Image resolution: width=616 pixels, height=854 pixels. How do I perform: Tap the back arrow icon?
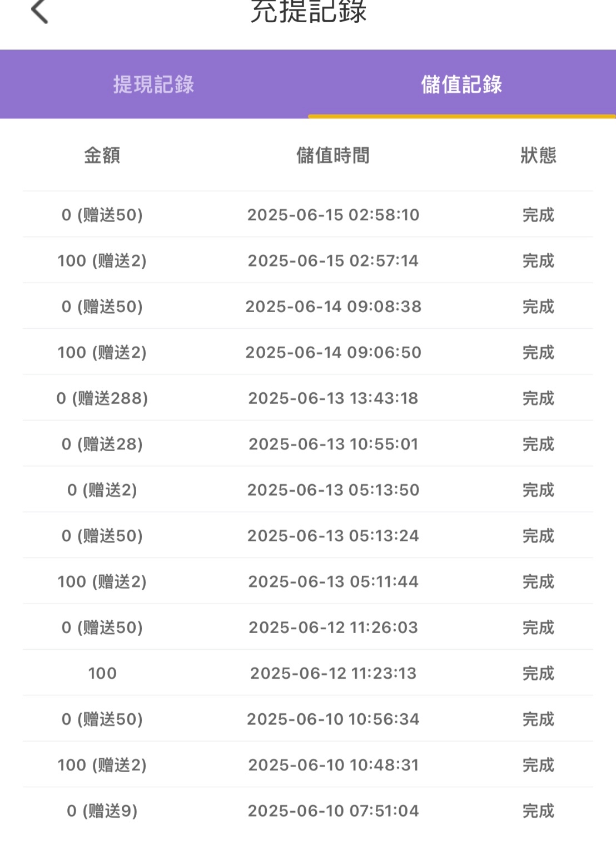(x=39, y=11)
